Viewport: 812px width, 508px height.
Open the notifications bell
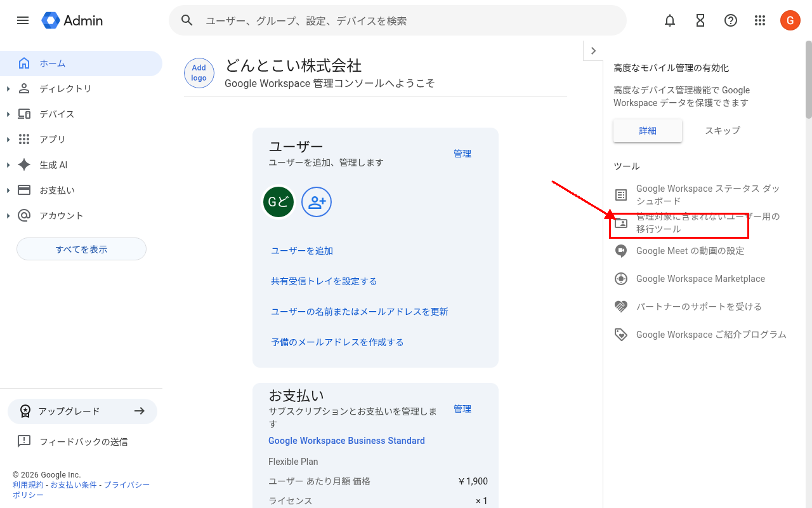[670, 20]
